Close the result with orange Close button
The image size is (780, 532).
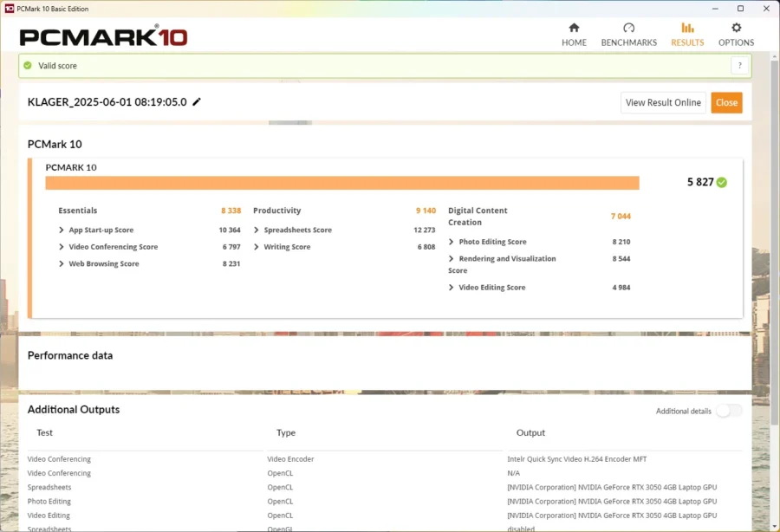pyautogui.click(x=726, y=102)
